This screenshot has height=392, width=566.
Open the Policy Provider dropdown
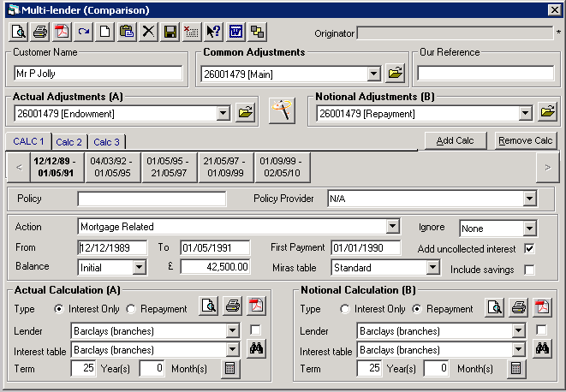529,199
